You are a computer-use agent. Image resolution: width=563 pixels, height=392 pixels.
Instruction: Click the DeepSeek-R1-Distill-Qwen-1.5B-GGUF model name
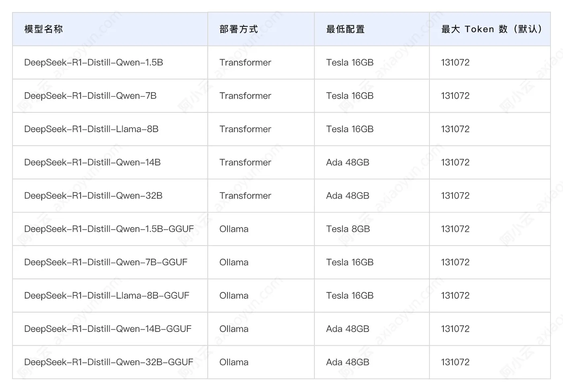click(x=109, y=229)
